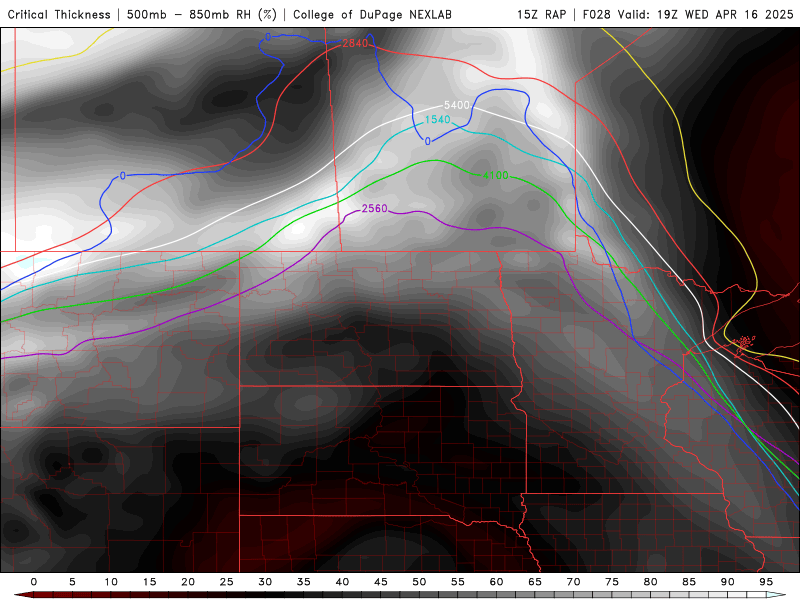The width and height of the screenshot is (800, 600).
Task: Click the color bar value "60"
Action: tap(496, 582)
